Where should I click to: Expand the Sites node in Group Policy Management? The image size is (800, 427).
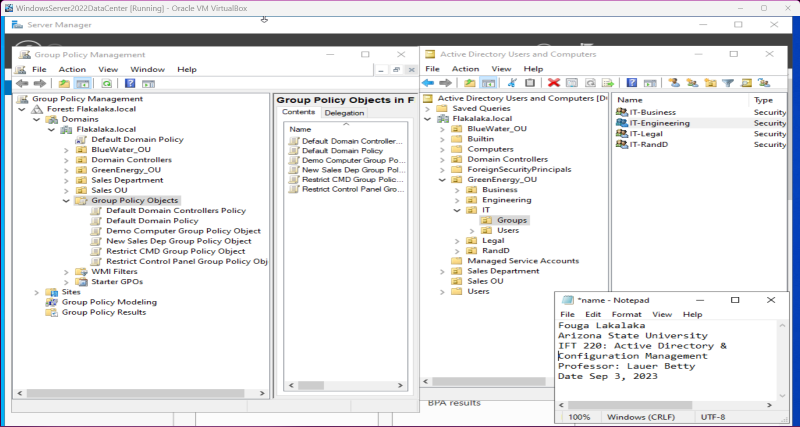coord(36,292)
